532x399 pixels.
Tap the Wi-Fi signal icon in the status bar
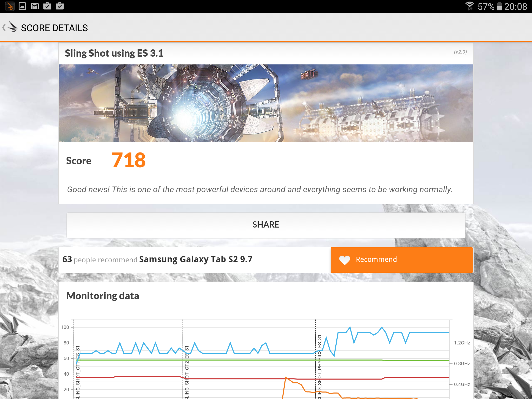pyautogui.click(x=469, y=6)
